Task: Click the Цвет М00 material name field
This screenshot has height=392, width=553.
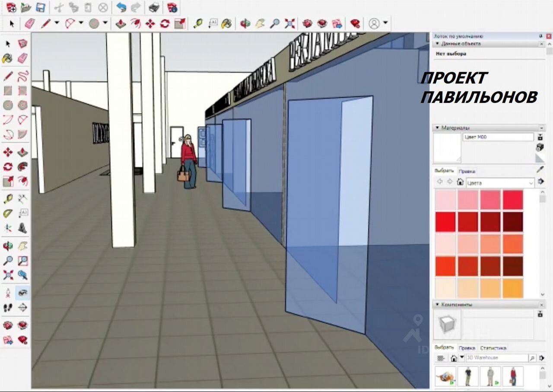Action: pos(498,137)
